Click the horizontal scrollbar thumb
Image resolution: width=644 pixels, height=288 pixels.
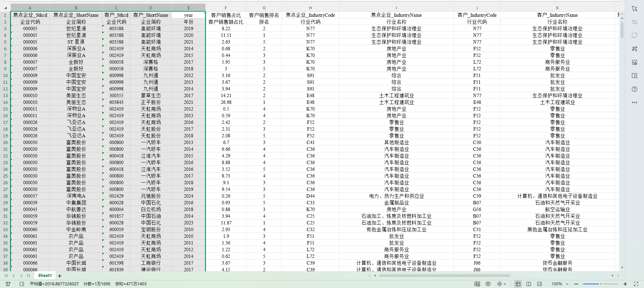point(444,276)
